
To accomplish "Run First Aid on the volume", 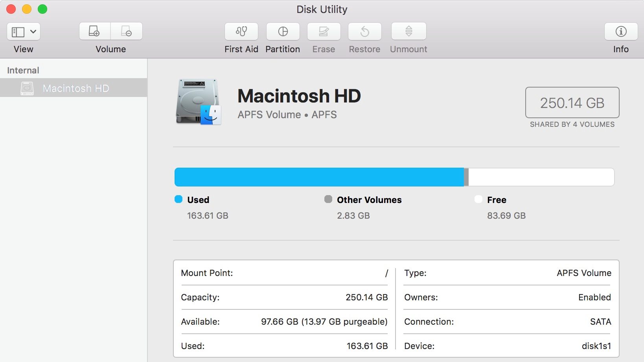I will pyautogui.click(x=241, y=31).
